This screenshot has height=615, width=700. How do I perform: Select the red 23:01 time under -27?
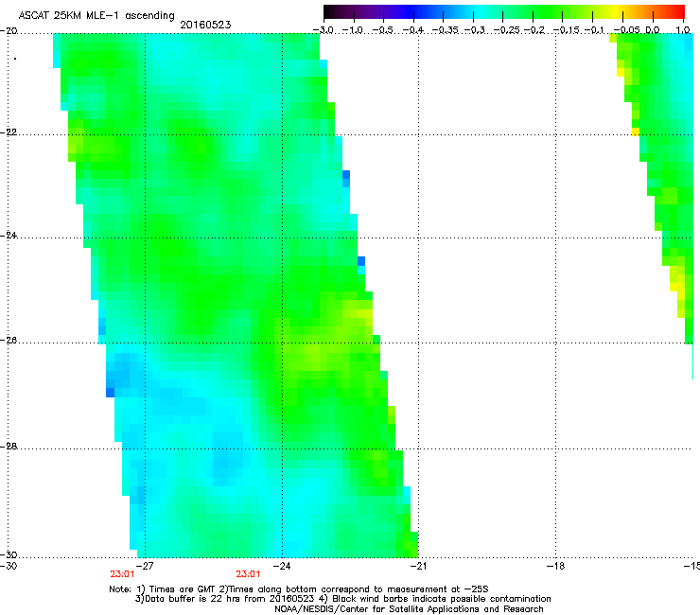click(x=122, y=574)
